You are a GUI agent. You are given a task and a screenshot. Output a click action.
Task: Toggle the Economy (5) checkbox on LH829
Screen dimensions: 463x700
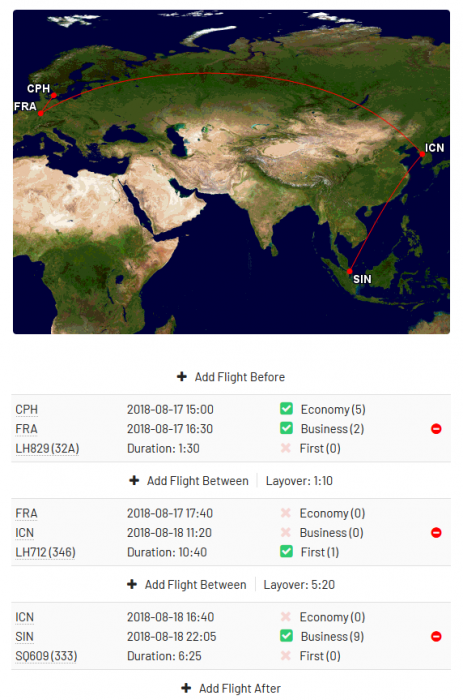pyautogui.click(x=286, y=408)
